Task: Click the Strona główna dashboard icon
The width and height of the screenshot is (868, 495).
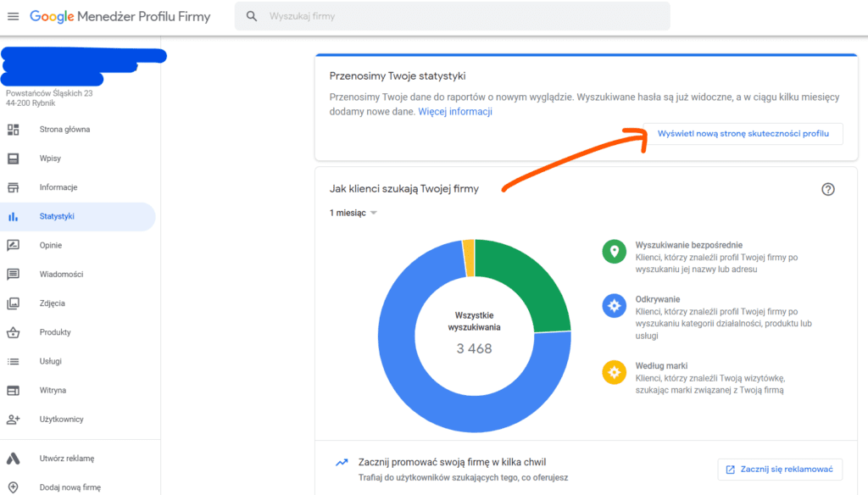Action: pos(13,130)
